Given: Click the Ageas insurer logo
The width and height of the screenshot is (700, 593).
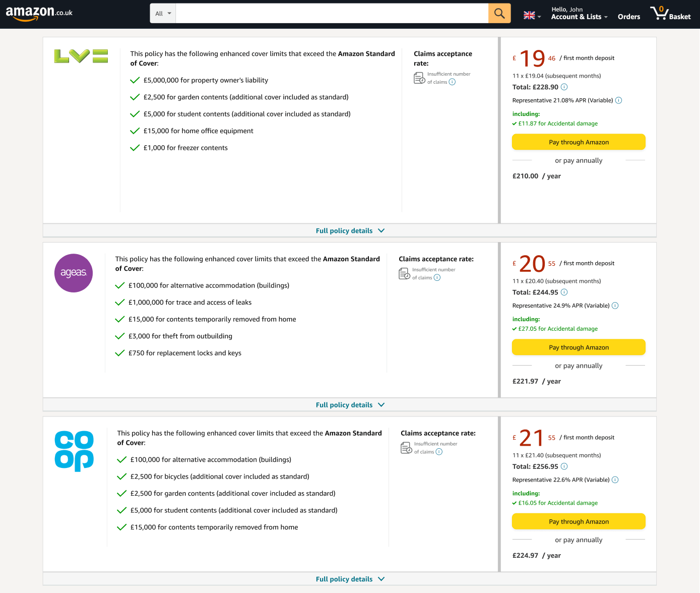Looking at the screenshot, I should click(74, 273).
